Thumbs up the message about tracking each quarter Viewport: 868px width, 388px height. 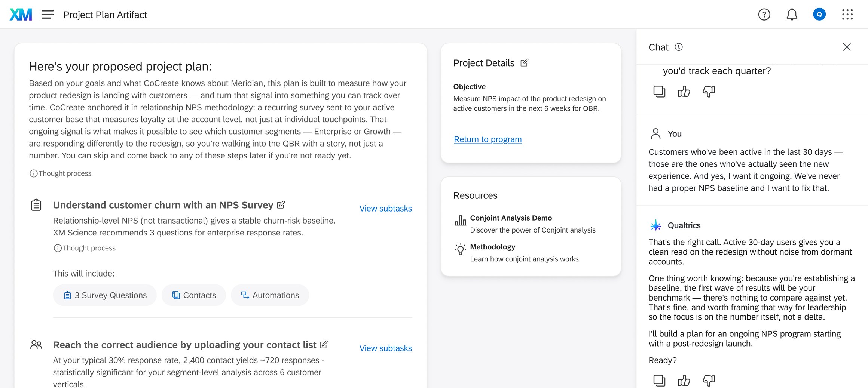(x=684, y=92)
